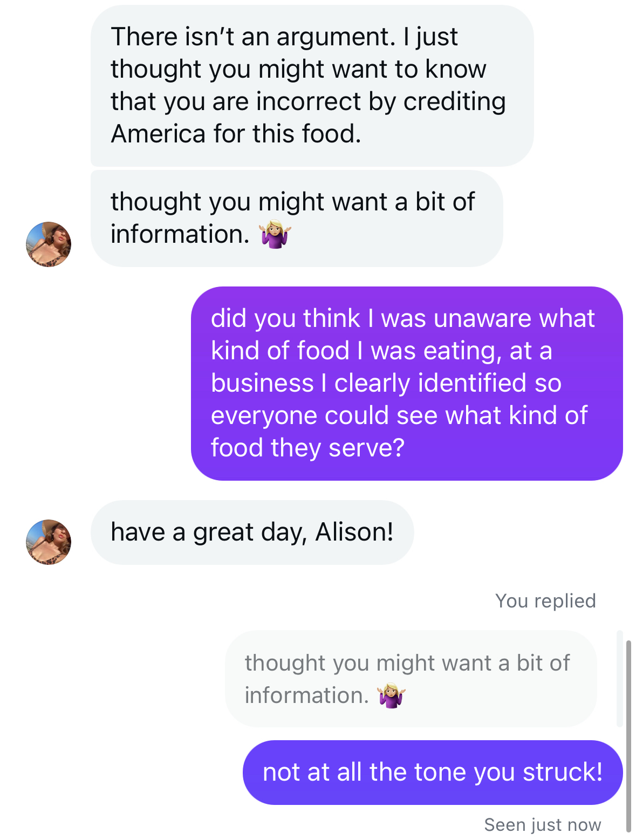636x840 pixels.
Task: Click the word "crediting" in the top message
Action: (x=454, y=101)
